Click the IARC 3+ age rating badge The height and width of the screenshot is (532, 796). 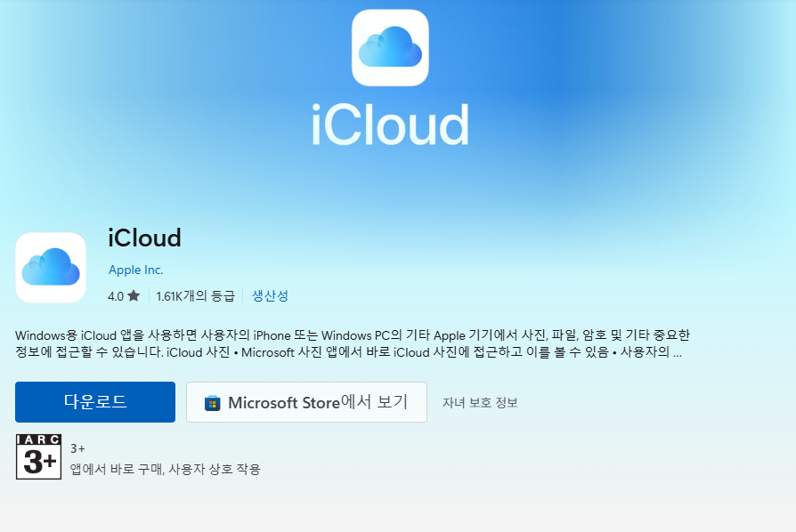tap(37, 456)
